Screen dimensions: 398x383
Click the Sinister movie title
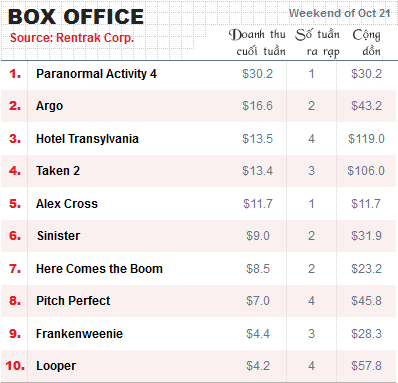click(58, 236)
